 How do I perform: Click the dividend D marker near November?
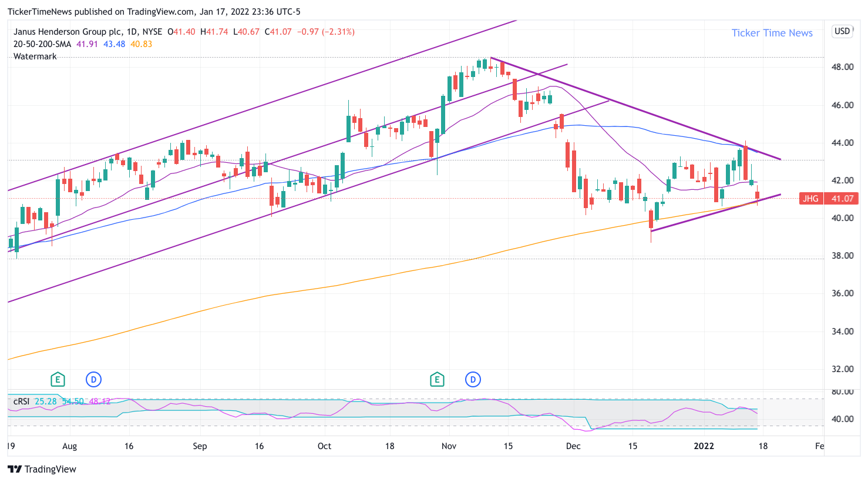473,379
